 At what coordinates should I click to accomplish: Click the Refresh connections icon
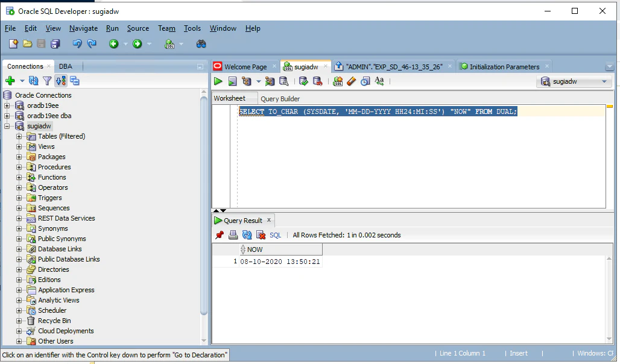(x=34, y=81)
